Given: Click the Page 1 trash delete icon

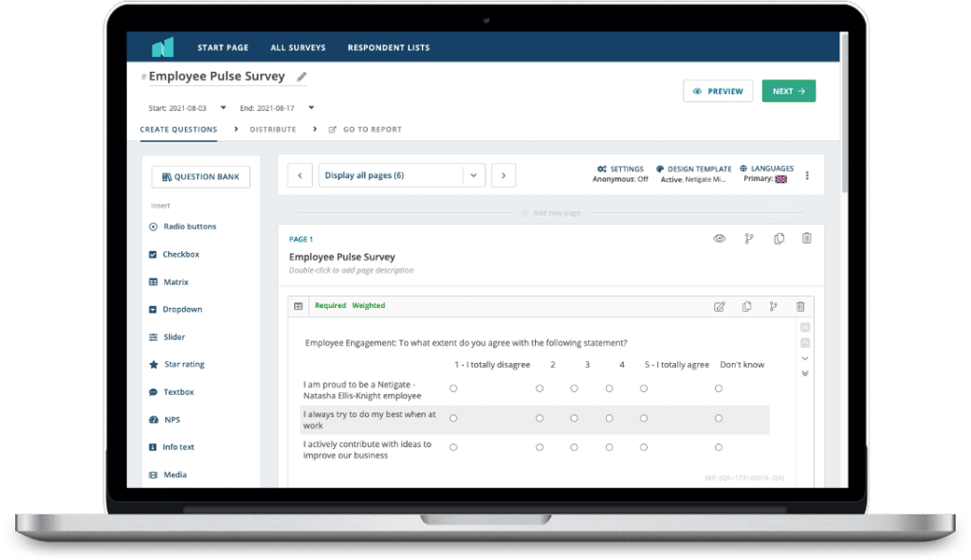Looking at the screenshot, I should click(806, 239).
